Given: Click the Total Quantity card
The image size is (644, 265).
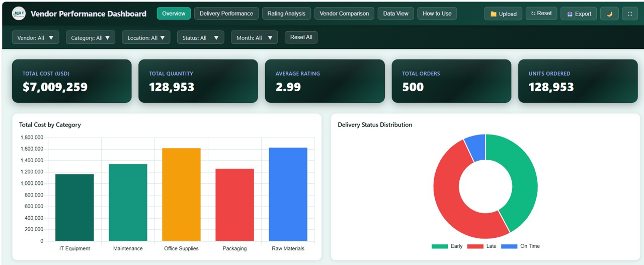Looking at the screenshot, I should tap(198, 81).
